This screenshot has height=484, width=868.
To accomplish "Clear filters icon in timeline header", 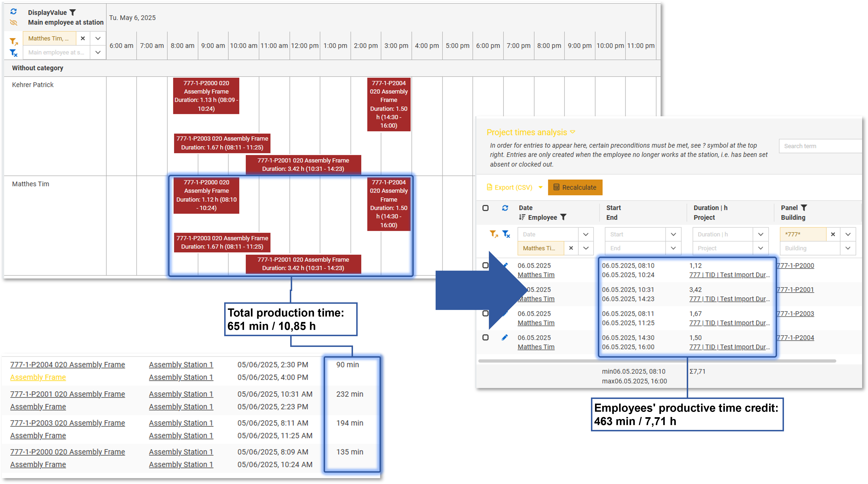I will [x=14, y=53].
